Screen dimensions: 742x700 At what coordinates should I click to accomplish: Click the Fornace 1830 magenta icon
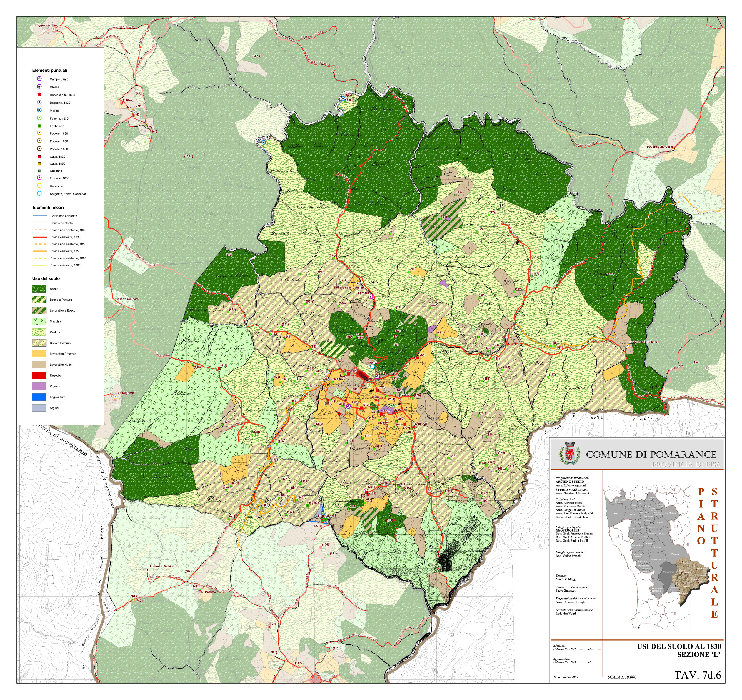tap(39, 178)
